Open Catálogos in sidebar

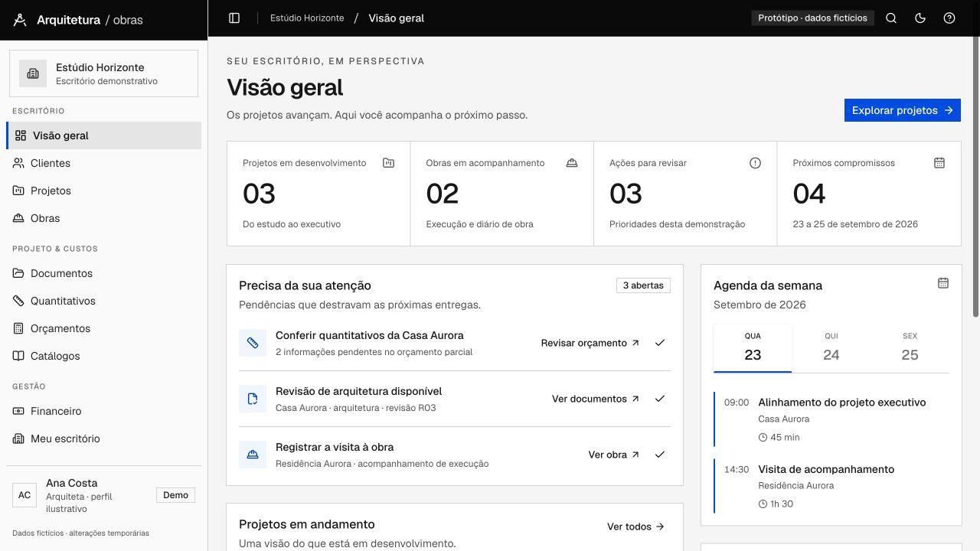point(103,356)
